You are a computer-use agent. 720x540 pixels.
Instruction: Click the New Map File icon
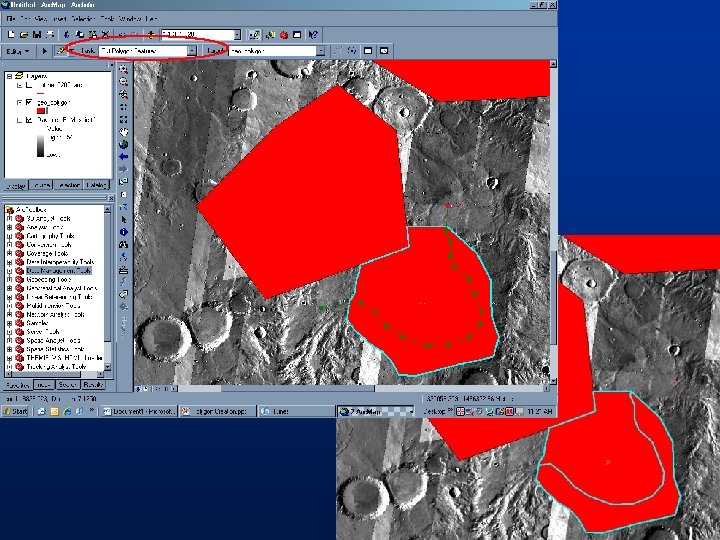[11, 35]
